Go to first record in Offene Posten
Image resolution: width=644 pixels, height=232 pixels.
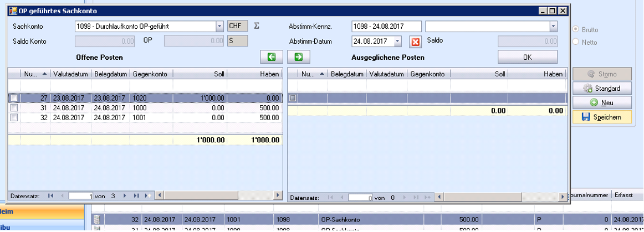pyautogui.click(x=50, y=196)
